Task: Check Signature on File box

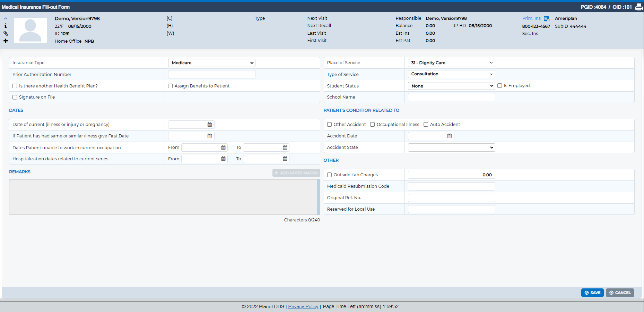Action: [15, 97]
